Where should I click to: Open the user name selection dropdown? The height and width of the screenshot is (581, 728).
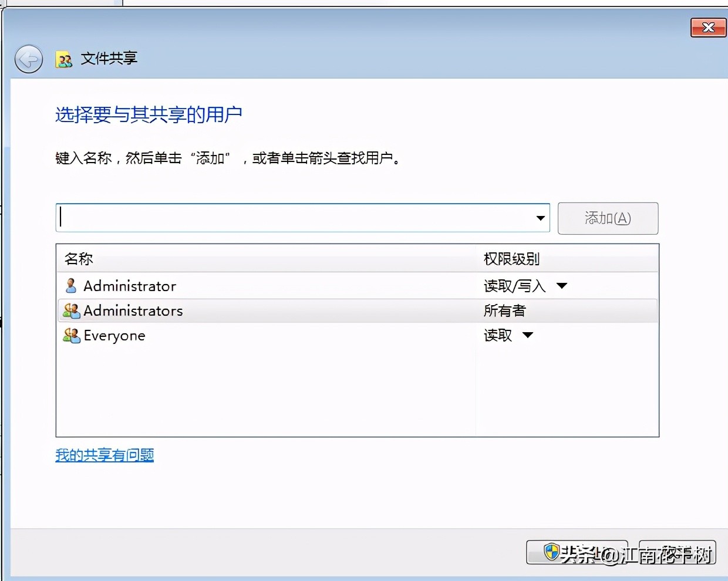[540, 218]
